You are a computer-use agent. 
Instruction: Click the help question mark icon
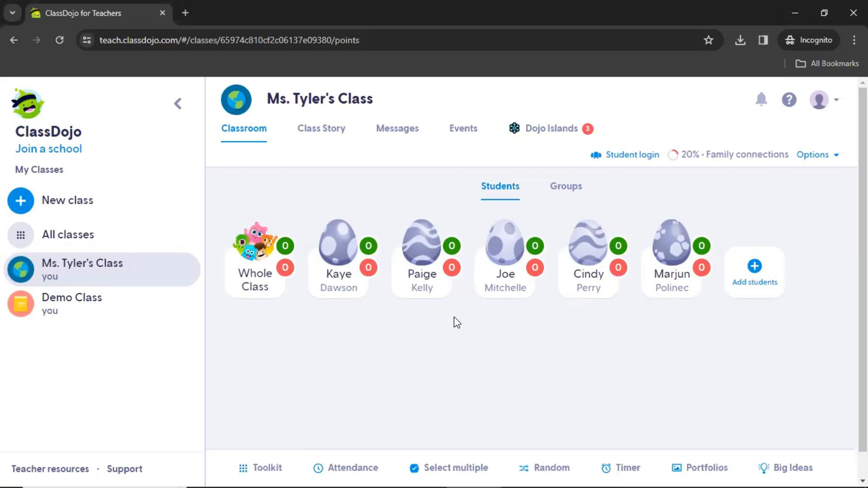tap(789, 99)
